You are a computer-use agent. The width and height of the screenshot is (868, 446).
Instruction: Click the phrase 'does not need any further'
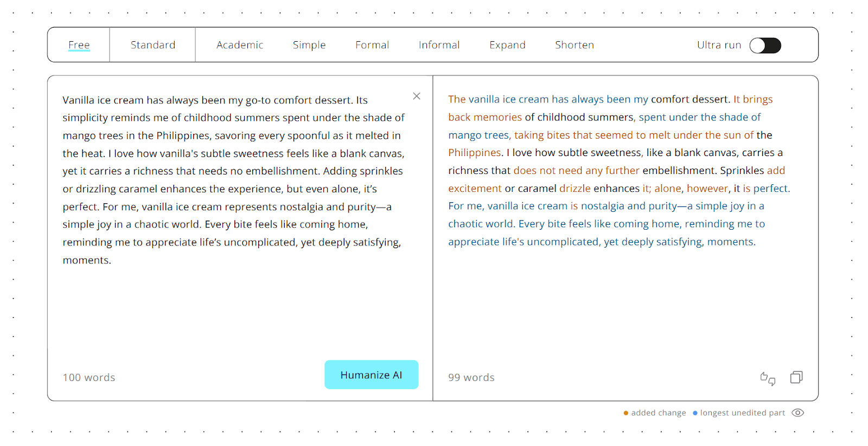(x=576, y=170)
